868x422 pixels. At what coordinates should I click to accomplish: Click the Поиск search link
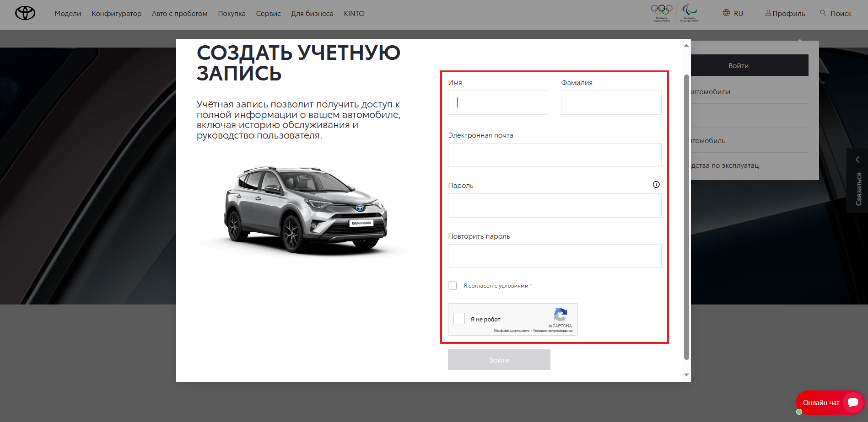[x=841, y=14]
